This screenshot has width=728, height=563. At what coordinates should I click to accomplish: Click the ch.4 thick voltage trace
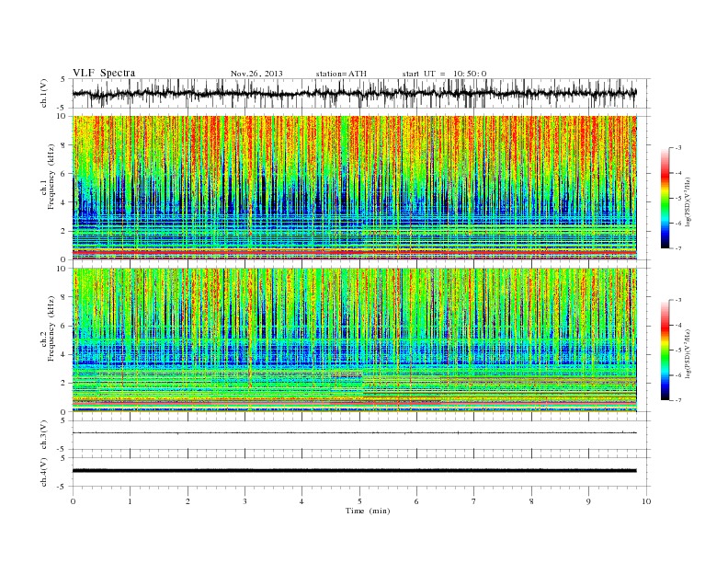(x=355, y=471)
